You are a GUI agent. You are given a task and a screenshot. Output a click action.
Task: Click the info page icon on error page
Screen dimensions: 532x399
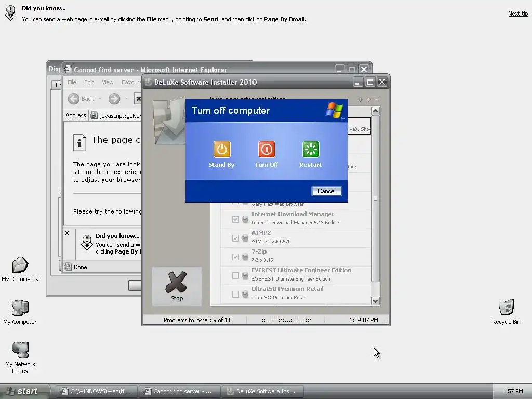[x=79, y=142]
